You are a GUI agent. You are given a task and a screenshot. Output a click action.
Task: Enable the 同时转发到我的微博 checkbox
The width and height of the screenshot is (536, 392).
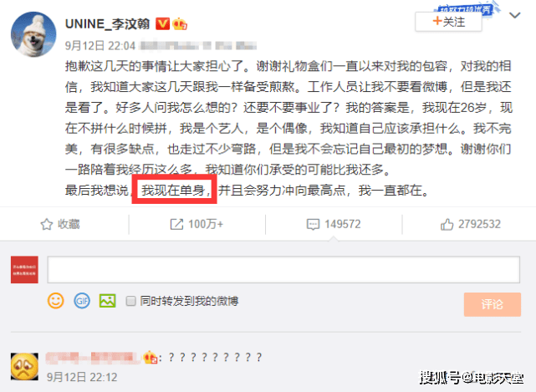(x=130, y=301)
